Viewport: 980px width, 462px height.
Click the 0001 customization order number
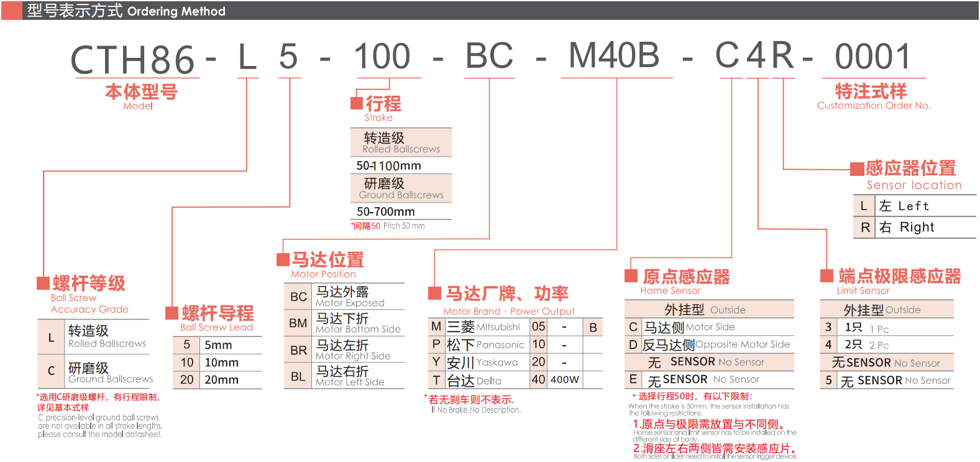[872, 57]
